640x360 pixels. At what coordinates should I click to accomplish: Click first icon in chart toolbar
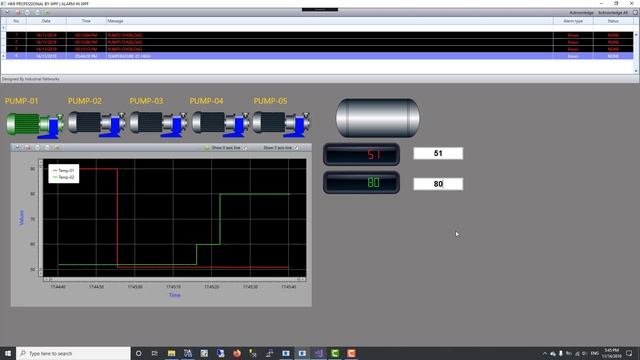[18, 147]
